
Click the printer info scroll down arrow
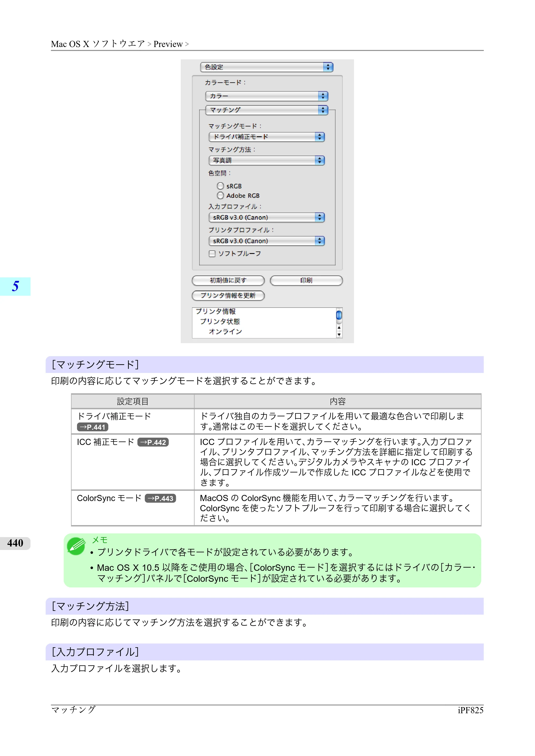339,335
